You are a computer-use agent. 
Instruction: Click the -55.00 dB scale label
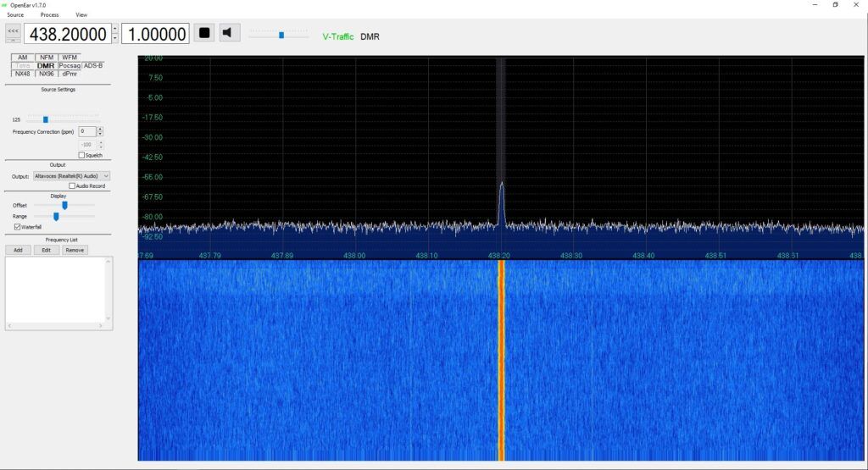pyautogui.click(x=154, y=177)
